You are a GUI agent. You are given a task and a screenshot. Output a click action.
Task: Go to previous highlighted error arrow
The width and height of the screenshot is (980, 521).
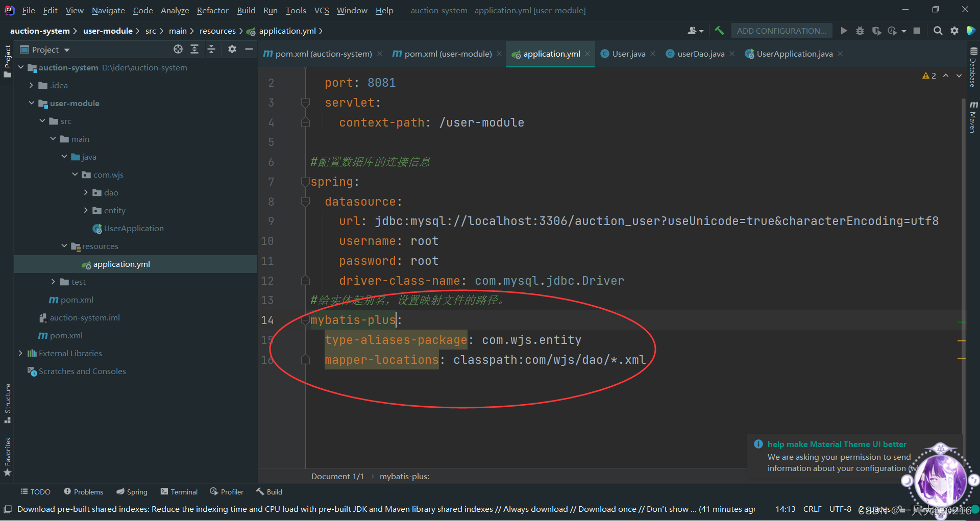(946, 76)
